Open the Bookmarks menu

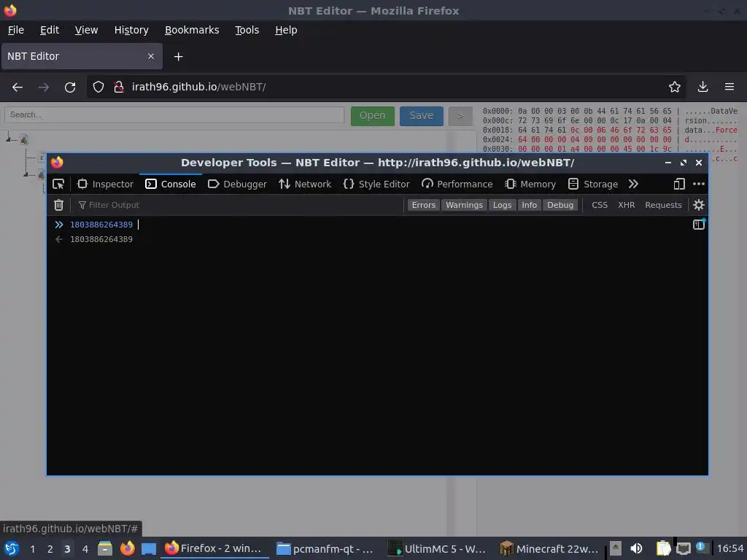(x=192, y=30)
